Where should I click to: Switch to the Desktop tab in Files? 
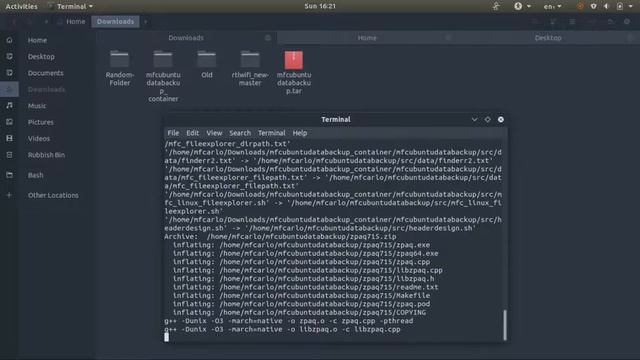click(548, 38)
